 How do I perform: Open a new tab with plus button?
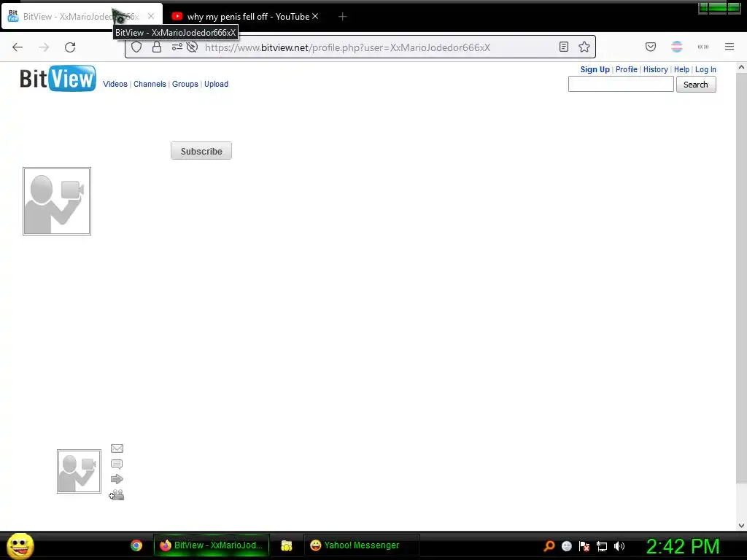click(342, 17)
